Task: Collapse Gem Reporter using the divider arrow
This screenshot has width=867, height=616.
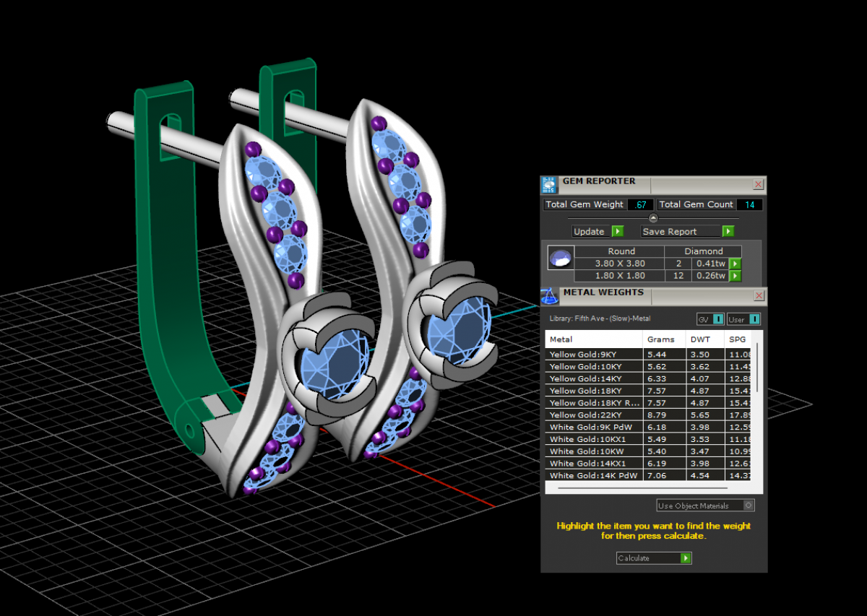Action: point(653,218)
